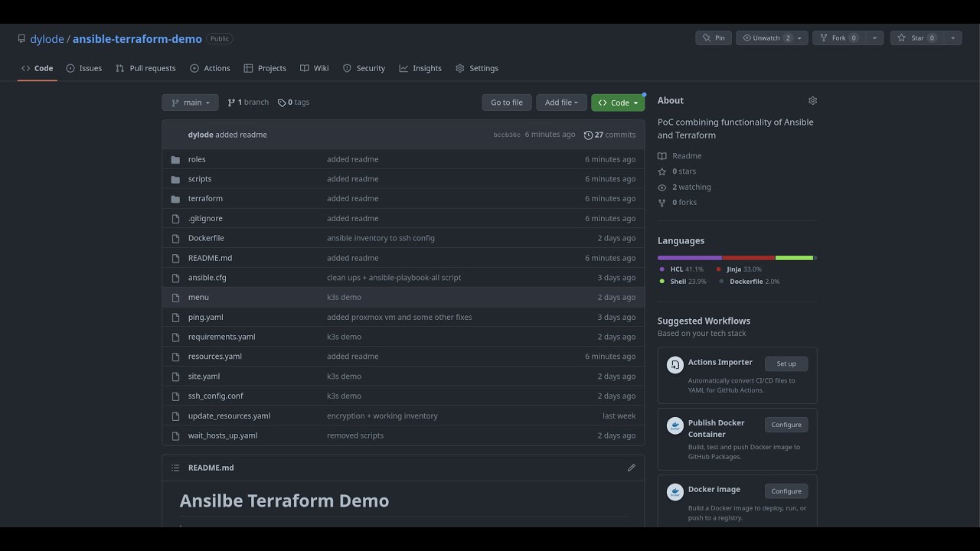Star the repository

[917, 38]
